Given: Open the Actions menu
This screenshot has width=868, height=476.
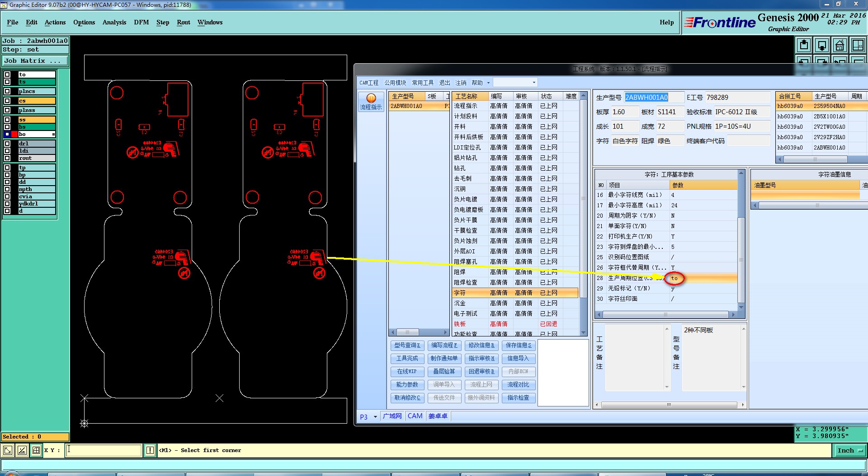Looking at the screenshot, I should [55, 22].
